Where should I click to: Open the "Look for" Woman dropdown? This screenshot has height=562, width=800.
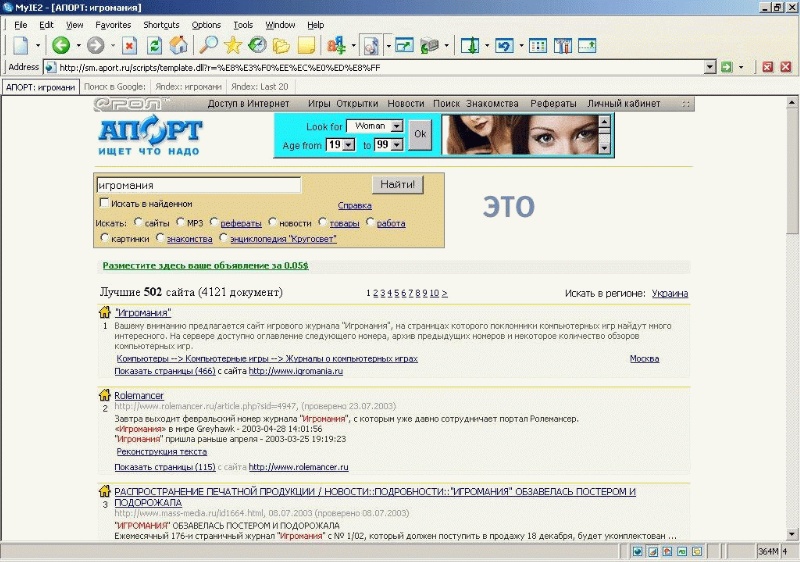pyautogui.click(x=375, y=125)
